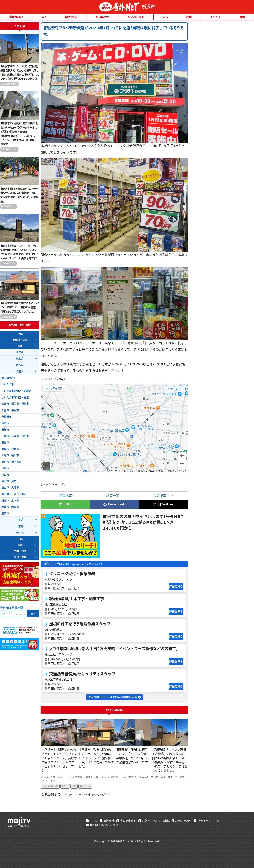Click the ヨークフーズ 所沢花園店 shop pin

[127, 430]
